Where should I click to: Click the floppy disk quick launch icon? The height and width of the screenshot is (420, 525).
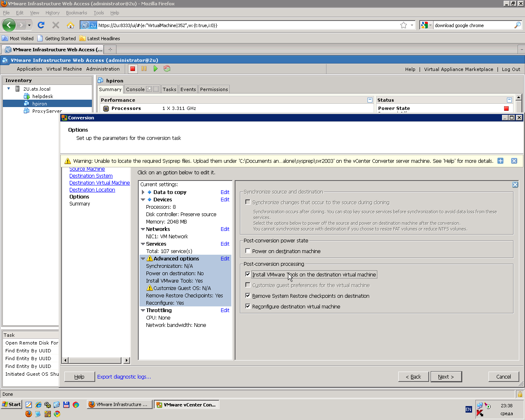66,405
